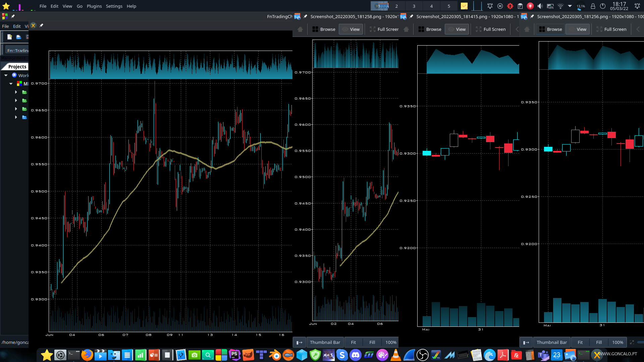644x362 pixels.
Task: Switch to virtual desktop 3
Action: 414,6
